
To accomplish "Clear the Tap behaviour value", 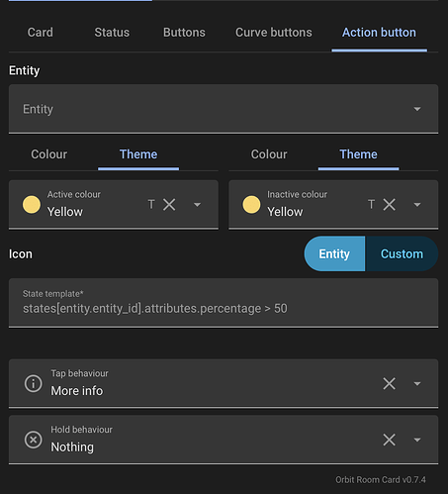I will click(x=390, y=383).
